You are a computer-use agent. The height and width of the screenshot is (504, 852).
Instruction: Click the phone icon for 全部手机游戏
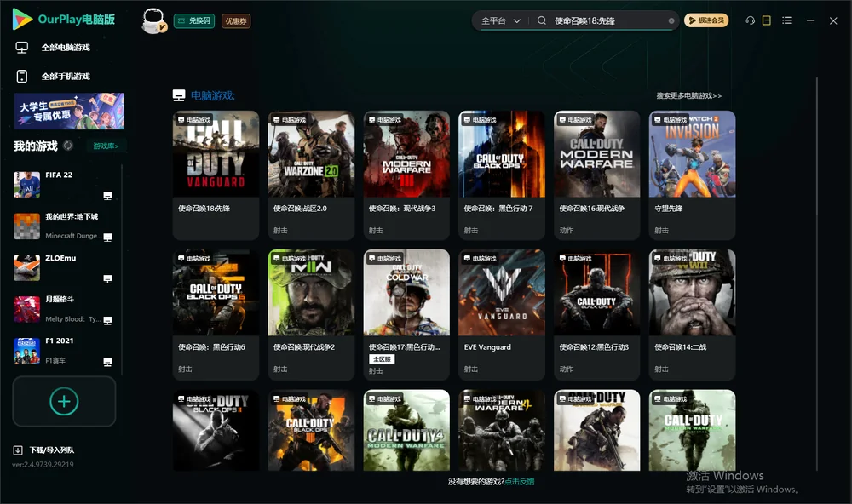tap(22, 77)
